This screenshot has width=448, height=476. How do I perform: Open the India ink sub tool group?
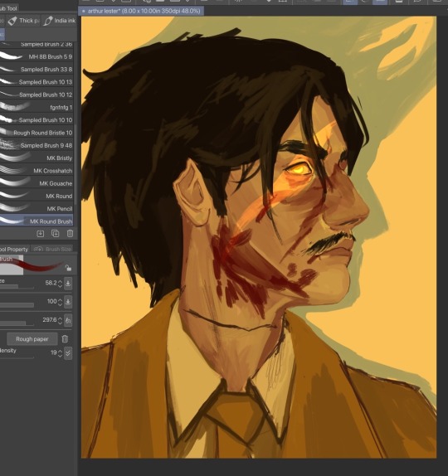[59, 21]
